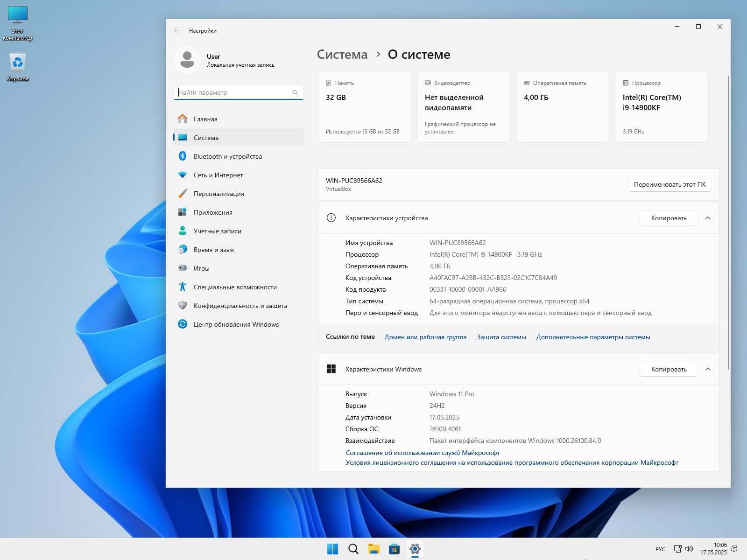Open Персонализация settings
Screen dimensions: 747x560
(239, 193)
